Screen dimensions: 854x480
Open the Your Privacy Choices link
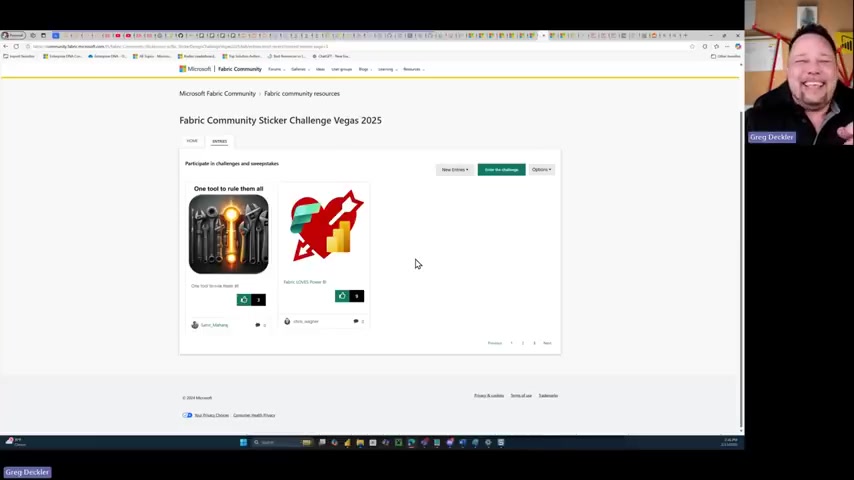click(x=211, y=415)
